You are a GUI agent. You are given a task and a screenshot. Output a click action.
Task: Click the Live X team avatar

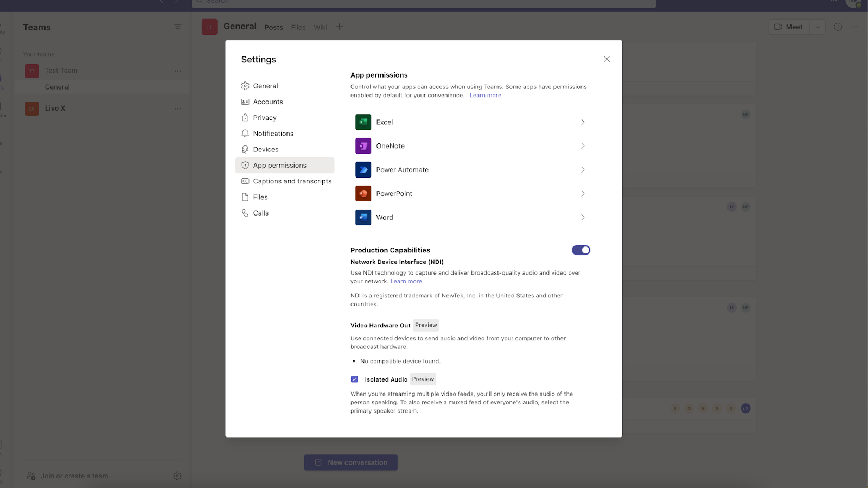click(x=32, y=109)
